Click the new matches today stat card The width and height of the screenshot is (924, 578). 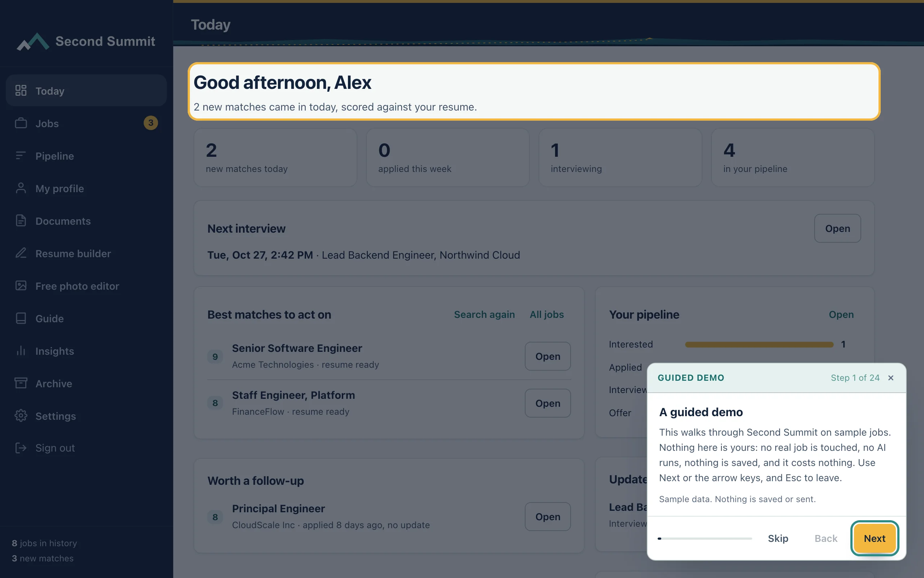[275, 158]
